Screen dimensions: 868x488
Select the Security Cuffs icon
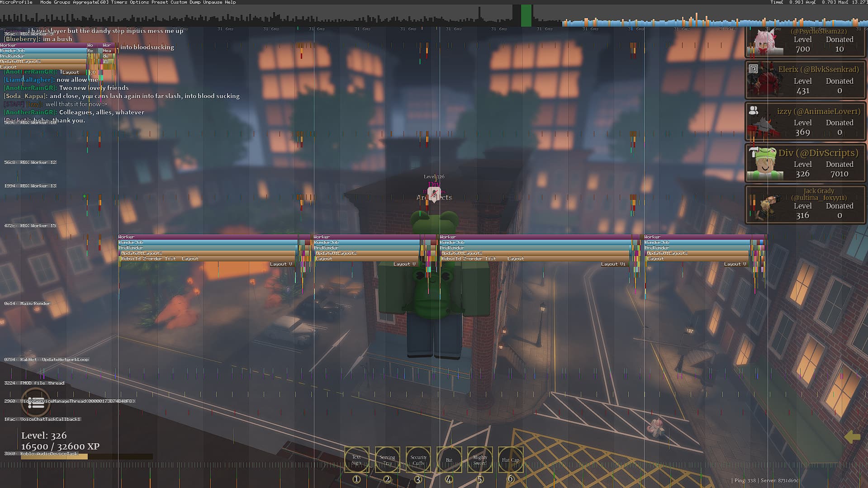tap(418, 460)
